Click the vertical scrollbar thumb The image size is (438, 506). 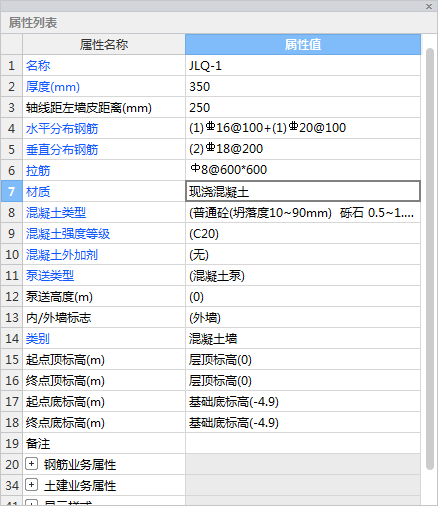point(430,259)
